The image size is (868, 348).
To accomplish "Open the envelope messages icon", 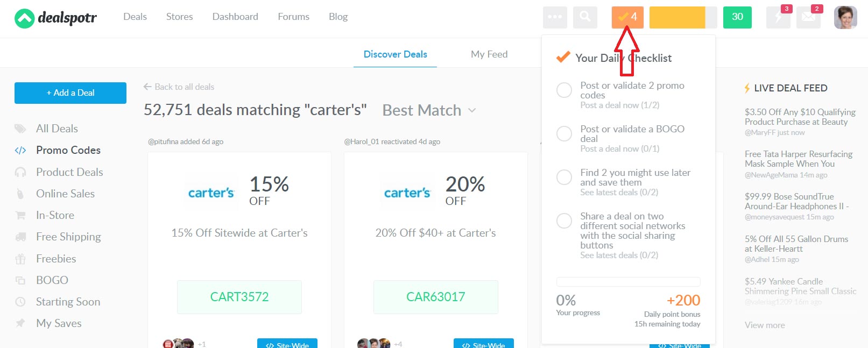I will pyautogui.click(x=808, y=17).
